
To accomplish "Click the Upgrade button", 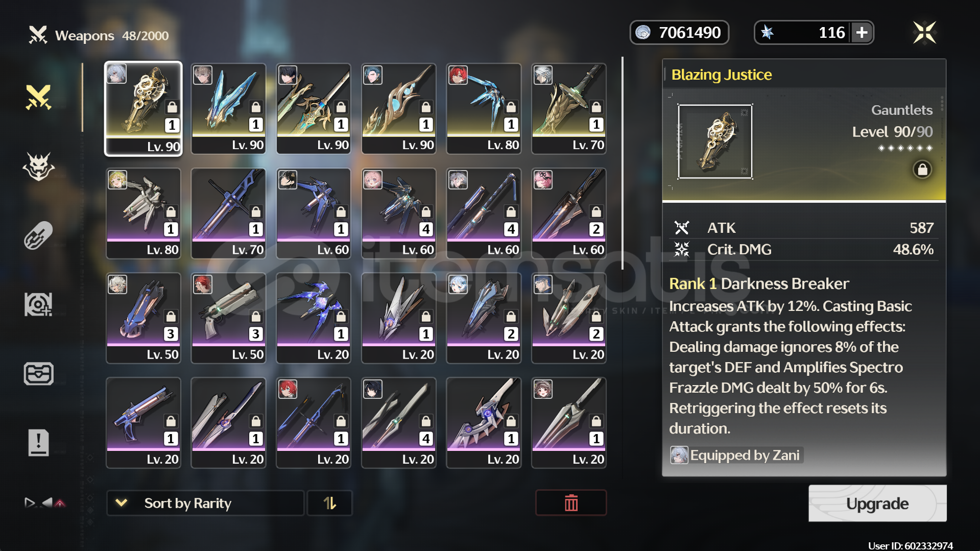I will pos(877,504).
